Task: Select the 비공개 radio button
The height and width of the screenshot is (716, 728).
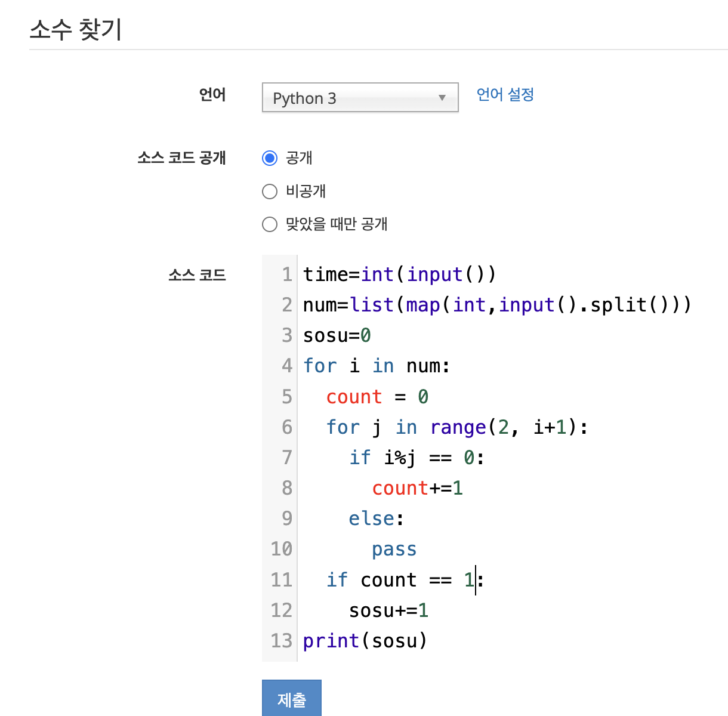Action: click(270, 192)
